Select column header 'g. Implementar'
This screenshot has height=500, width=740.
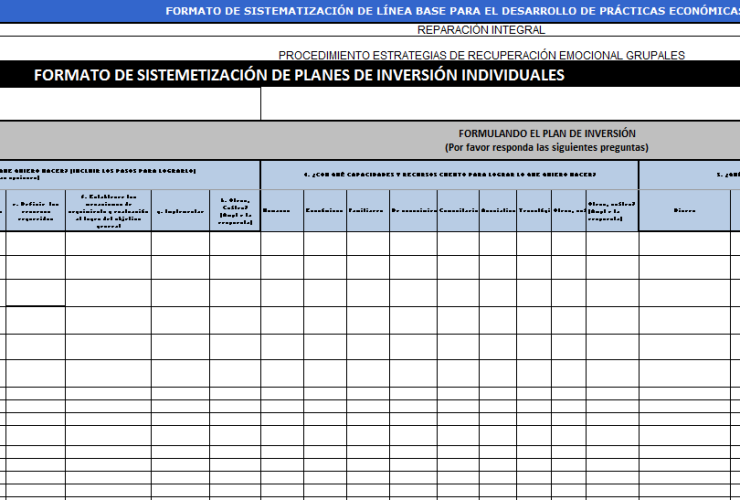tap(180, 211)
